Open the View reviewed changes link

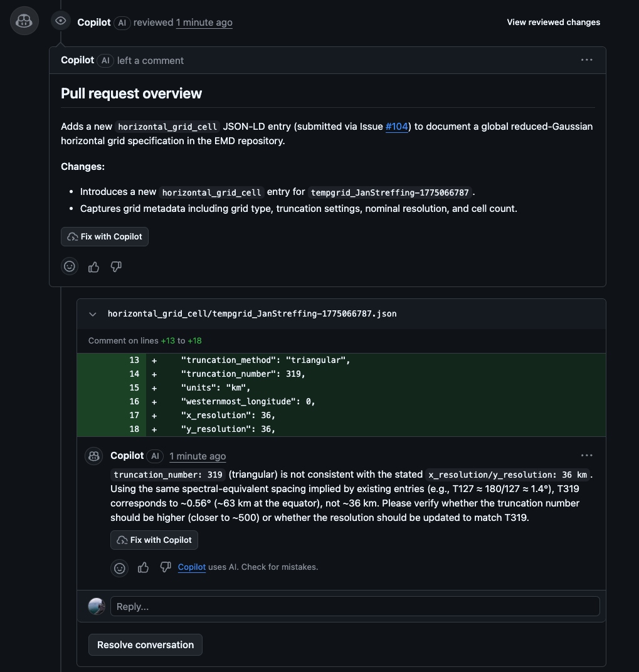pos(553,23)
